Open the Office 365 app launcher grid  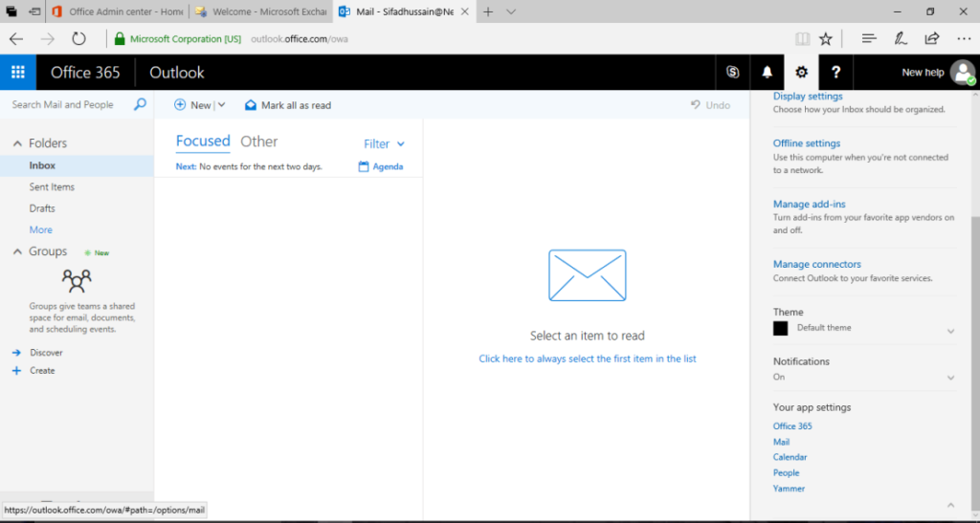(x=18, y=73)
